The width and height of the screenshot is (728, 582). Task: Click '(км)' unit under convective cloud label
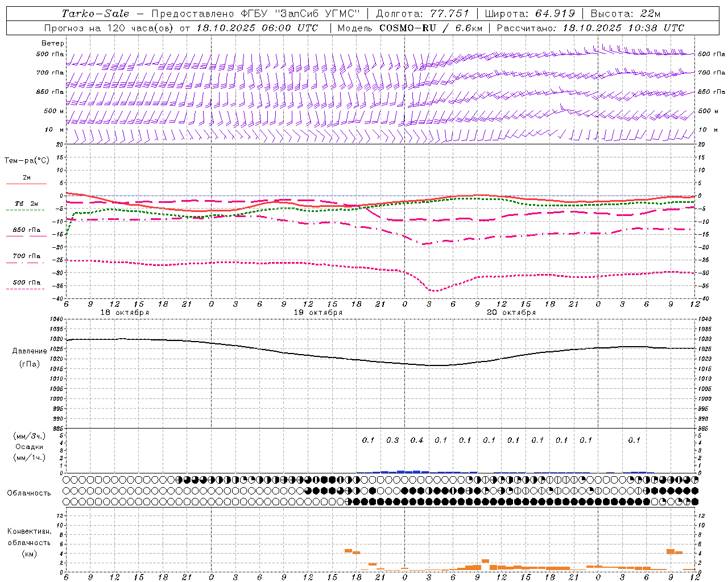[x=29, y=554]
